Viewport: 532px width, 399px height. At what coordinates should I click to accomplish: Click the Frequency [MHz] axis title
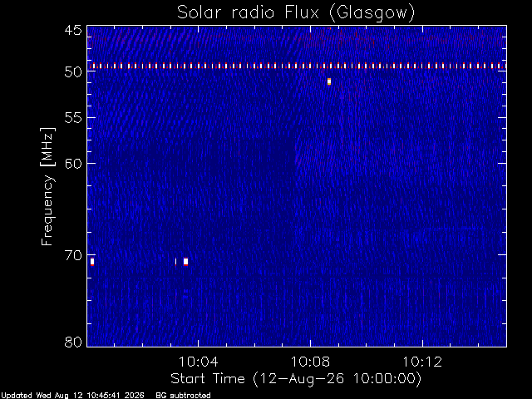click(47, 186)
